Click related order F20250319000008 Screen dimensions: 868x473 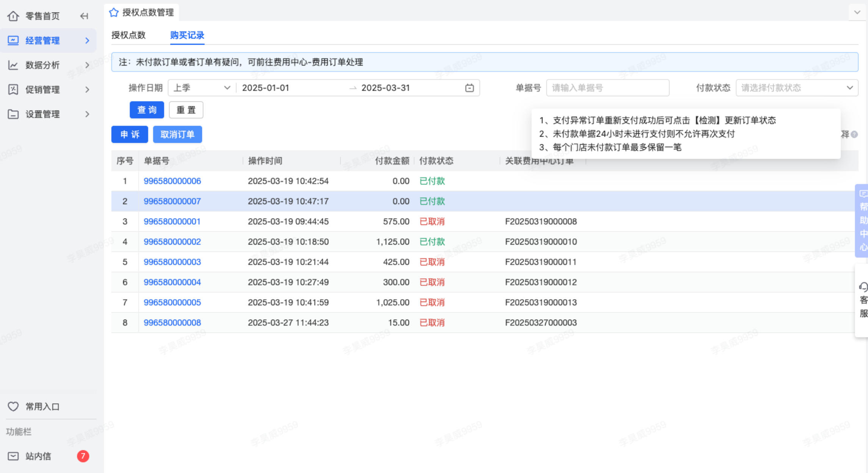pyautogui.click(x=541, y=222)
